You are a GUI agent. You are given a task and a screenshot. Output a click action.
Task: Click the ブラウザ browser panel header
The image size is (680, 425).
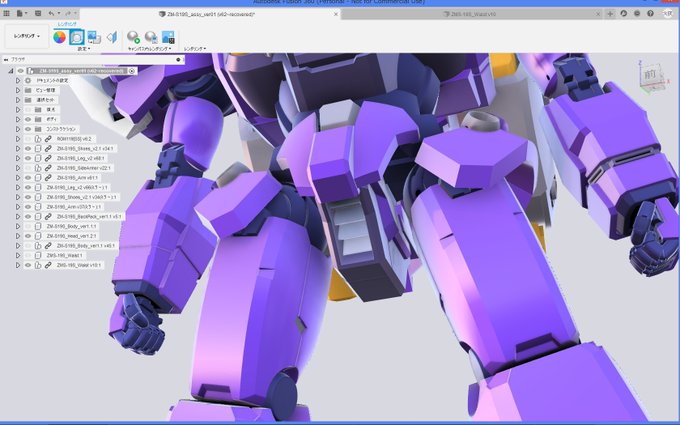(x=92, y=59)
